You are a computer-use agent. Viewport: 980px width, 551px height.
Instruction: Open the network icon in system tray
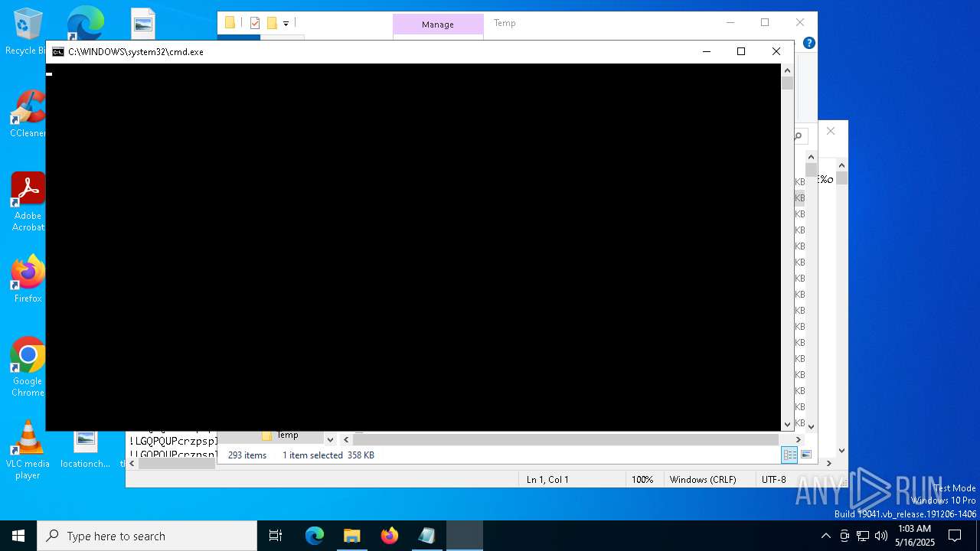click(x=863, y=536)
